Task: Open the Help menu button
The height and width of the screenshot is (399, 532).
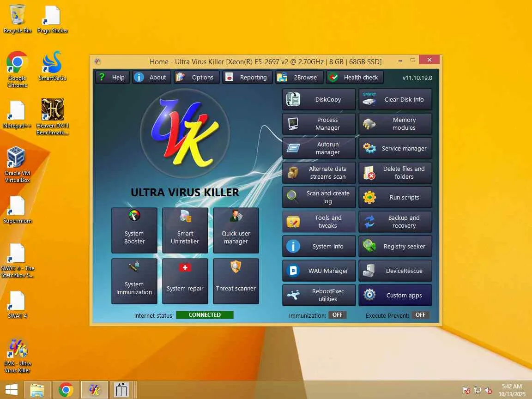Action: pos(112,78)
